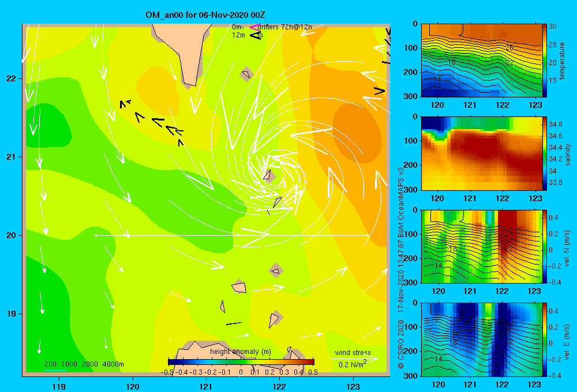The height and width of the screenshot is (392, 577).
Task: Open the northward velocity cross-section panel
Action: (482, 246)
